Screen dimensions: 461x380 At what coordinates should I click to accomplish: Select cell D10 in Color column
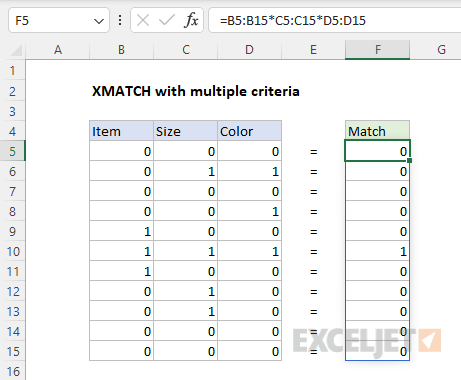point(249,251)
